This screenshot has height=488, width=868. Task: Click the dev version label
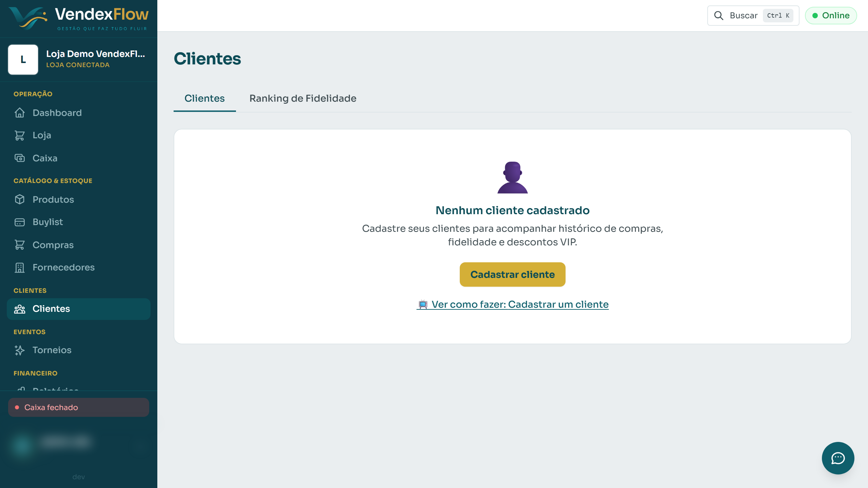point(79,477)
